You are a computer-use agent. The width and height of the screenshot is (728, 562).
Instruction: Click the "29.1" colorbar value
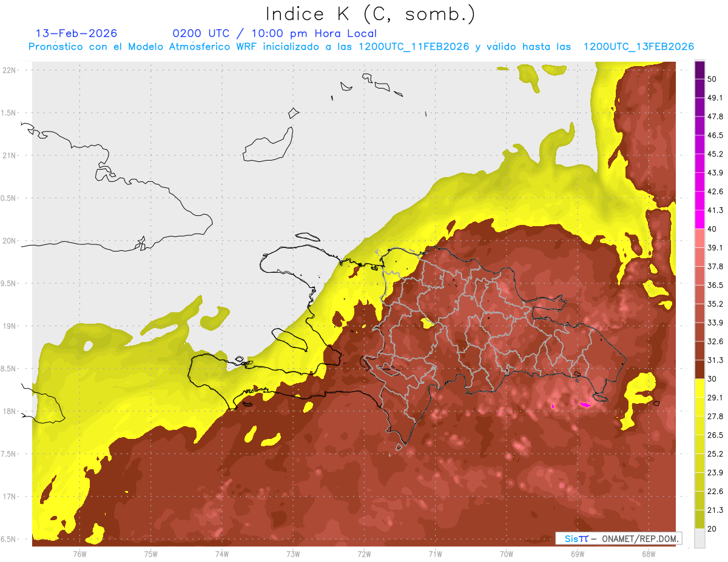coord(715,398)
